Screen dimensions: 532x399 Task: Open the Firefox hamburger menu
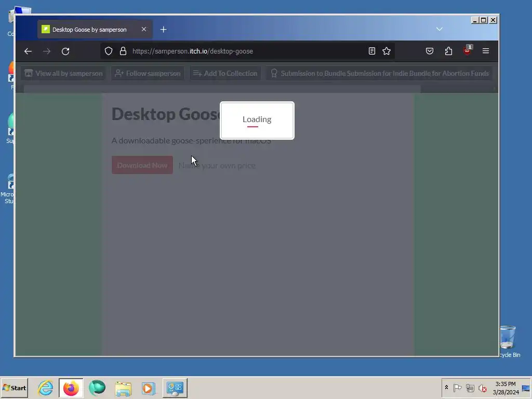click(x=486, y=51)
